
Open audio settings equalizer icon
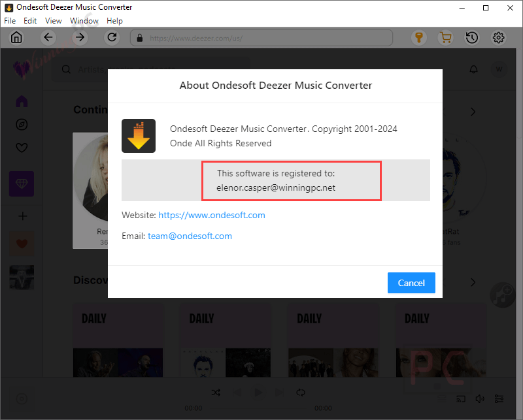499,398
